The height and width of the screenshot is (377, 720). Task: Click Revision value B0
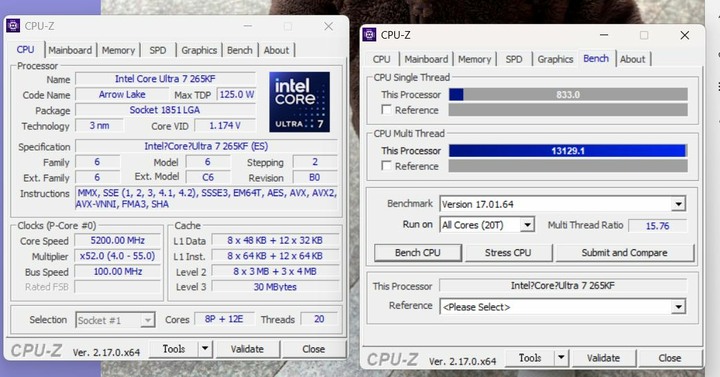315,177
